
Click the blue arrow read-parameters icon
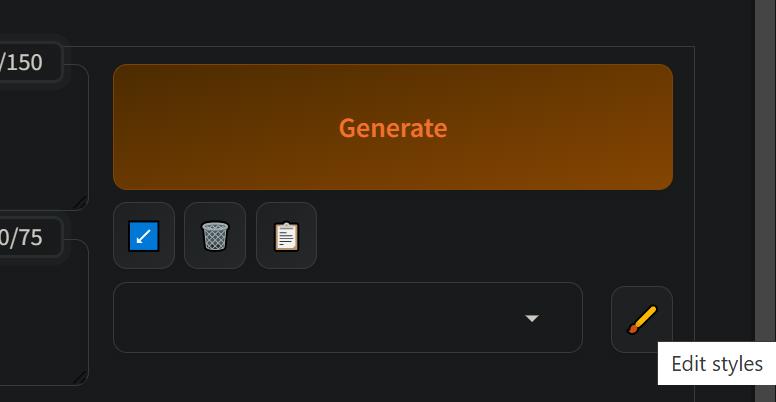click(x=144, y=236)
